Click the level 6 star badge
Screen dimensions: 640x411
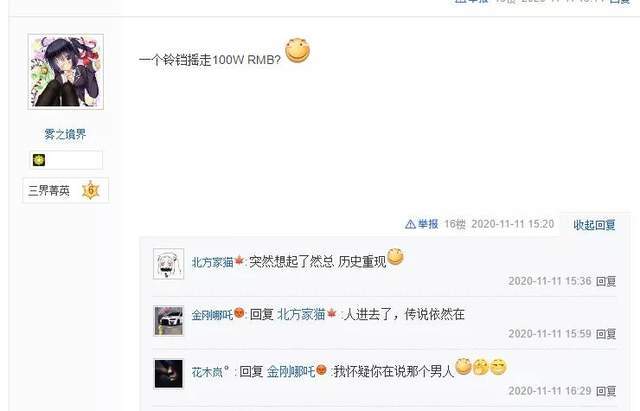[91, 190]
